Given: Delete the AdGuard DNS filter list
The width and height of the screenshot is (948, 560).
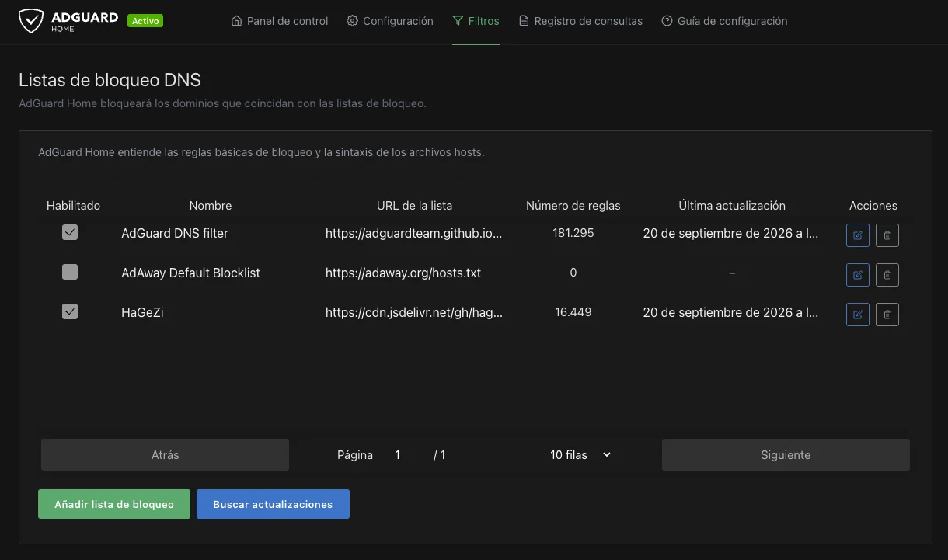Looking at the screenshot, I should click(x=887, y=235).
